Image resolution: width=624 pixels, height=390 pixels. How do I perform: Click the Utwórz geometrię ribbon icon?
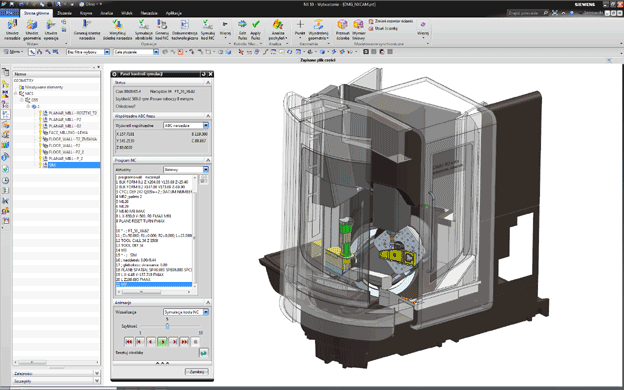tap(32, 25)
